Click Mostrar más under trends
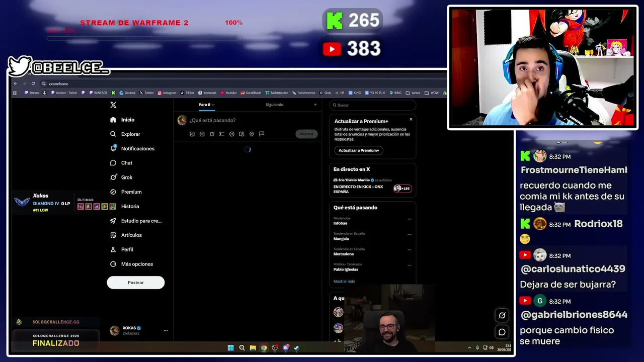644x362 pixels. [x=344, y=282]
